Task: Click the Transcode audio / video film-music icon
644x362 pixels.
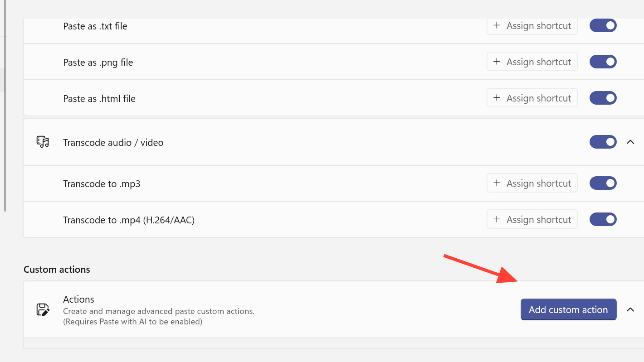Action: point(43,142)
